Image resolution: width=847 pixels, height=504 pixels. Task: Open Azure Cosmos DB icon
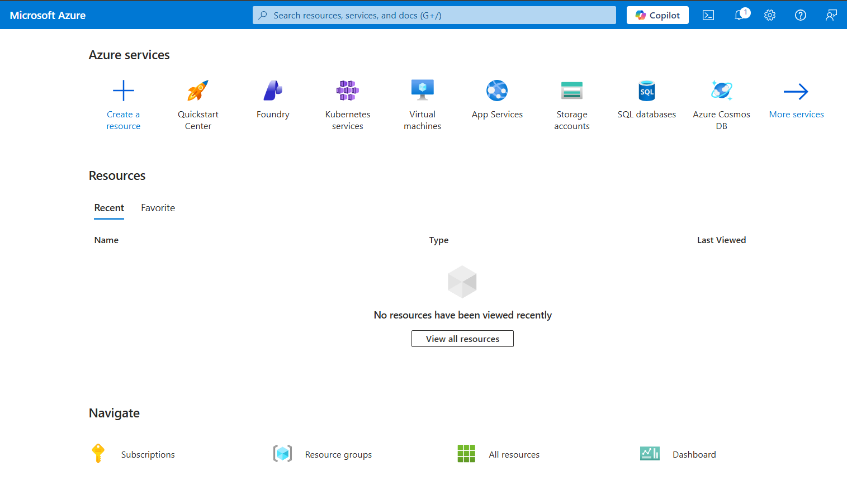point(722,91)
